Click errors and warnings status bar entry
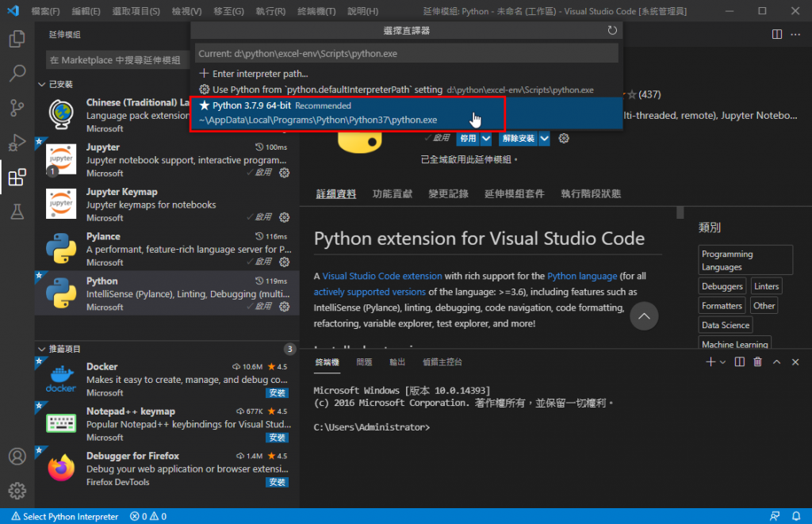This screenshot has width=812, height=524. 148,516
